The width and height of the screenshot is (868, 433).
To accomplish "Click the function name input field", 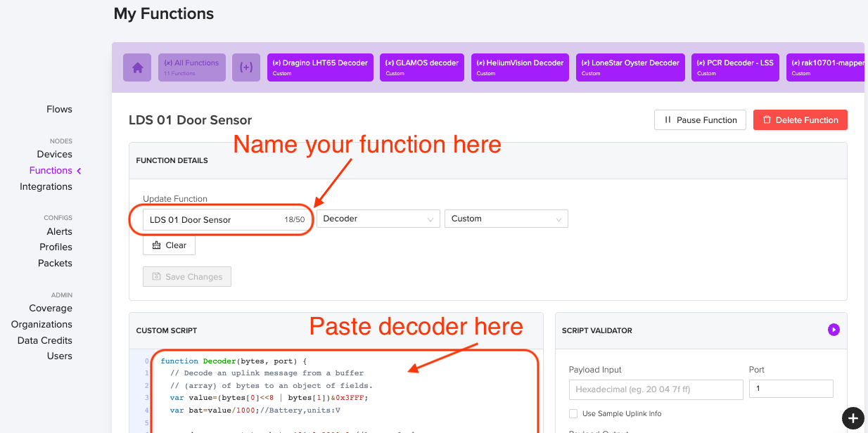I will coord(211,220).
